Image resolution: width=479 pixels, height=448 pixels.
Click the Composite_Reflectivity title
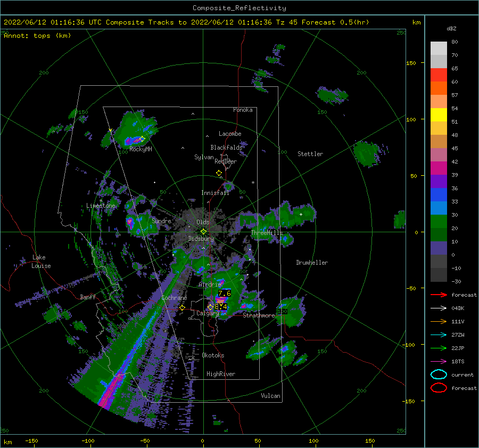(x=240, y=8)
